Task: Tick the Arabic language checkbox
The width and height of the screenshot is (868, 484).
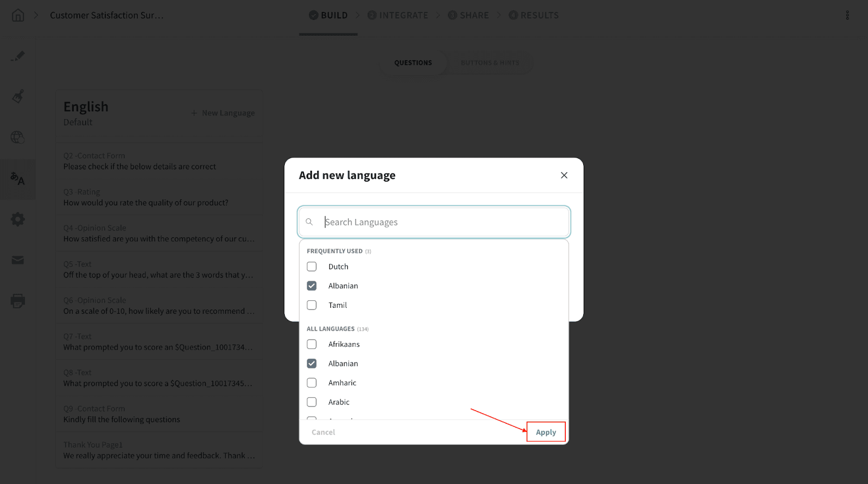Action: tap(312, 402)
